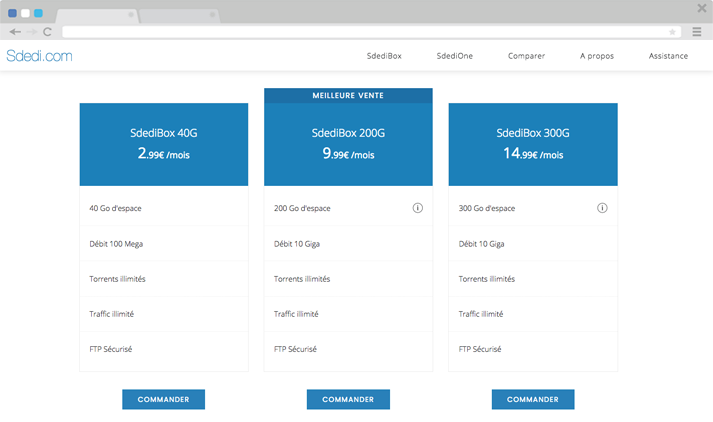Click the Meilleure Vente banner
Image resolution: width=713 pixels, height=422 pixels.
348,95
